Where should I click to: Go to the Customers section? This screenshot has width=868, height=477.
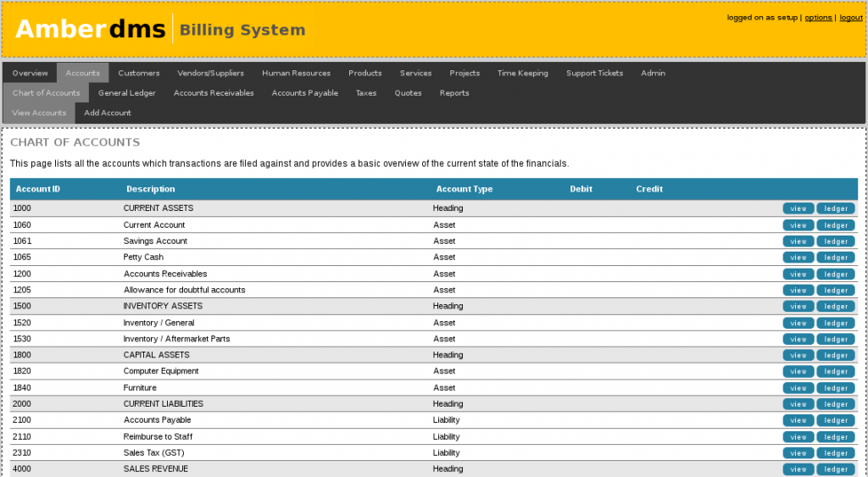click(x=139, y=73)
